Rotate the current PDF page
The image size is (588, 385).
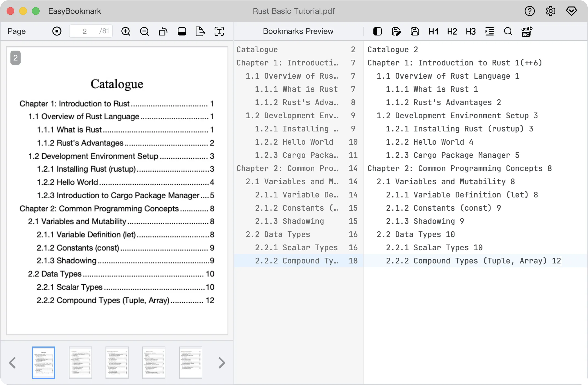pos(163,31)
